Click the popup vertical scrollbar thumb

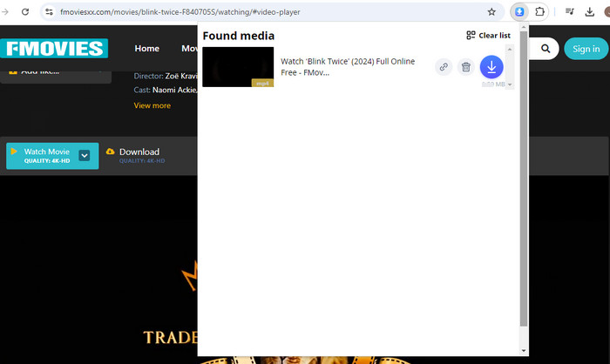(x=524, y=179)
